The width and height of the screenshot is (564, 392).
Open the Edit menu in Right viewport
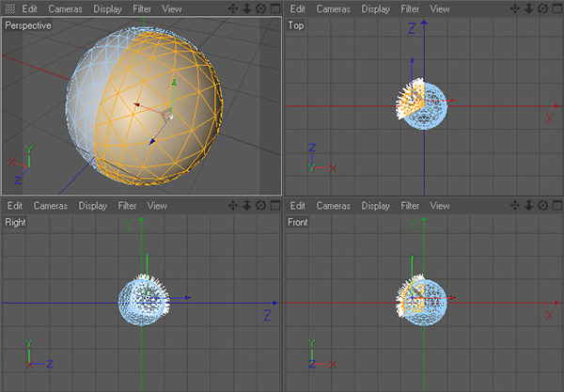[15, 205]
